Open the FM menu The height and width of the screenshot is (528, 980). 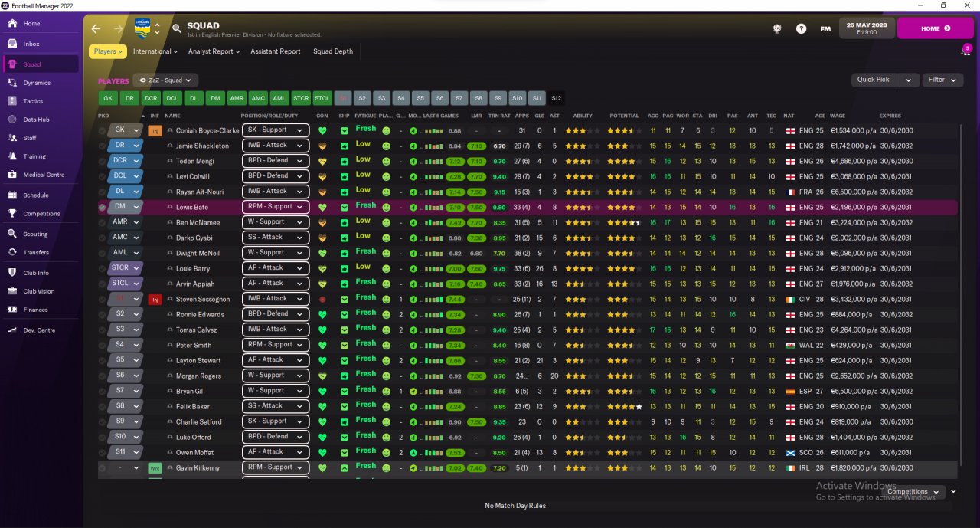pyautogui.click(x=825, y=28)
